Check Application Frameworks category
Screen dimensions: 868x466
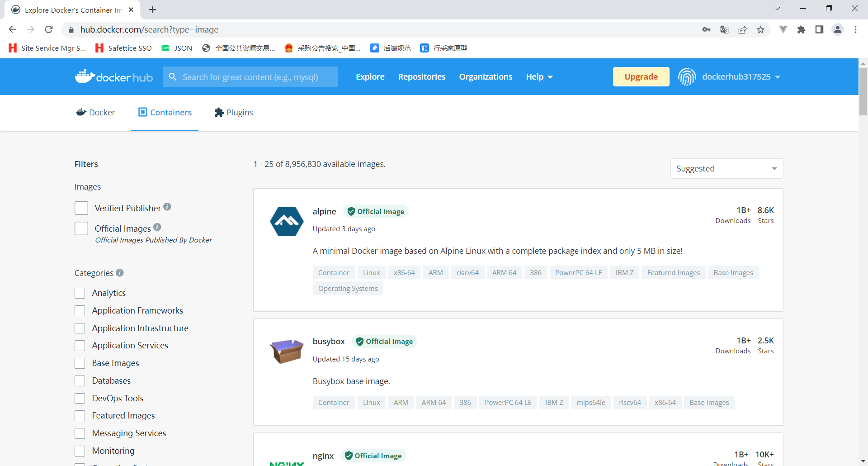(80, 311)
